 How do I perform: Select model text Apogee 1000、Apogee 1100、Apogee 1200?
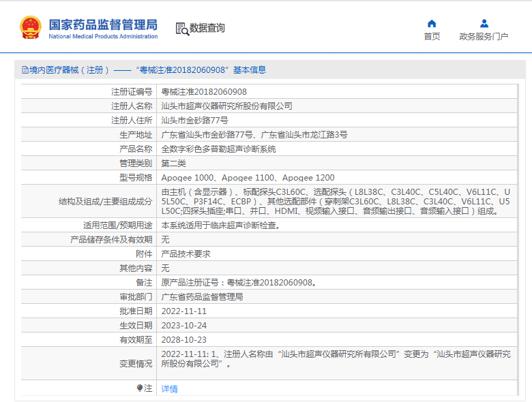pos(248,178)
